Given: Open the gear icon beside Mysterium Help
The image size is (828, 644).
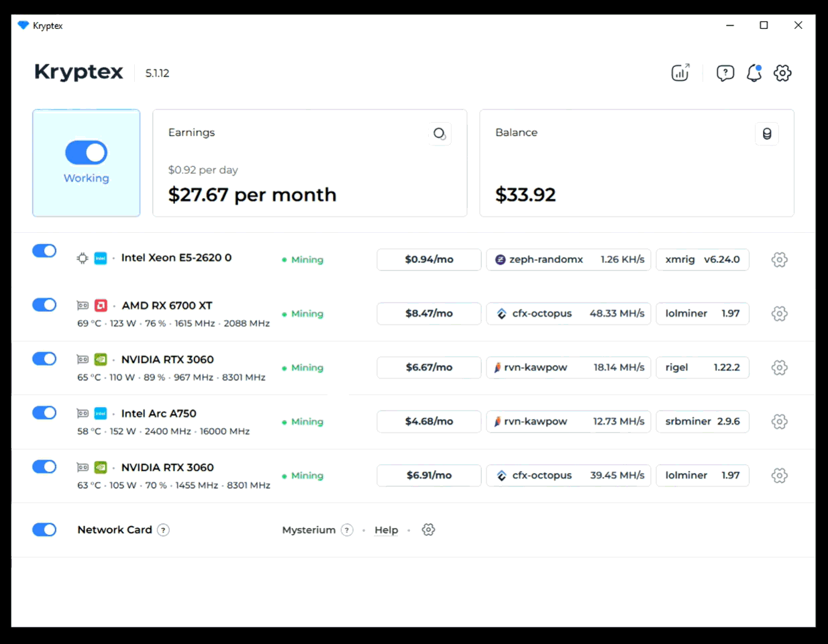Looking at the screenshot, I should click(428, 530).
